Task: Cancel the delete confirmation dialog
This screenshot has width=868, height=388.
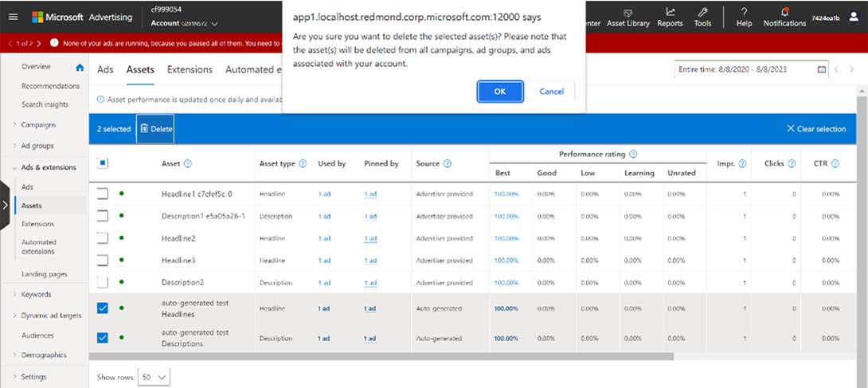Action: tap(551, 92)
